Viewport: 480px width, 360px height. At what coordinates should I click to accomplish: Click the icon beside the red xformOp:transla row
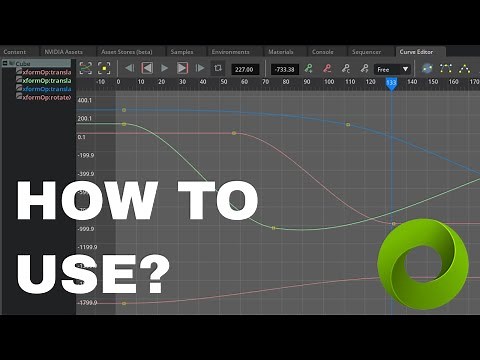19,71
